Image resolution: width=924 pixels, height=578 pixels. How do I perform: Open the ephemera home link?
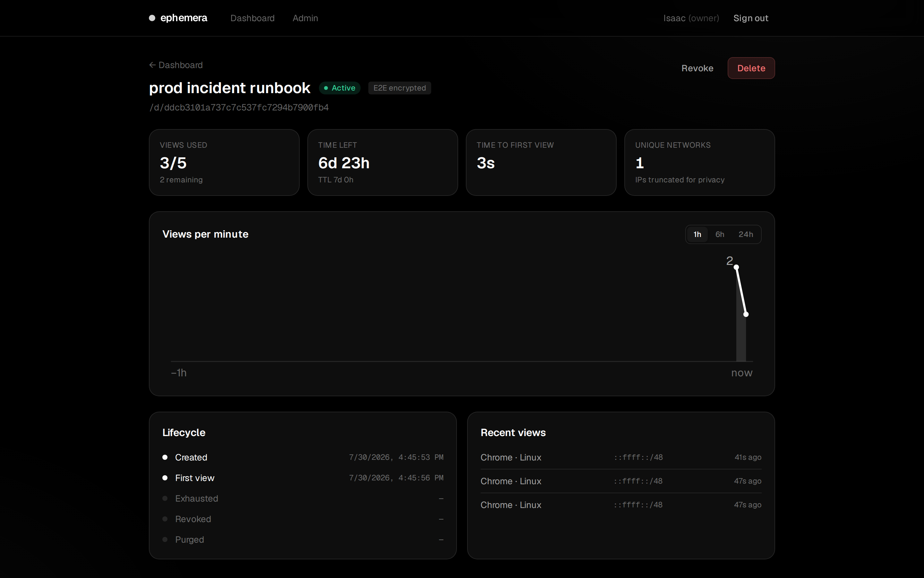pyautogui.click(x=178, y=18)
